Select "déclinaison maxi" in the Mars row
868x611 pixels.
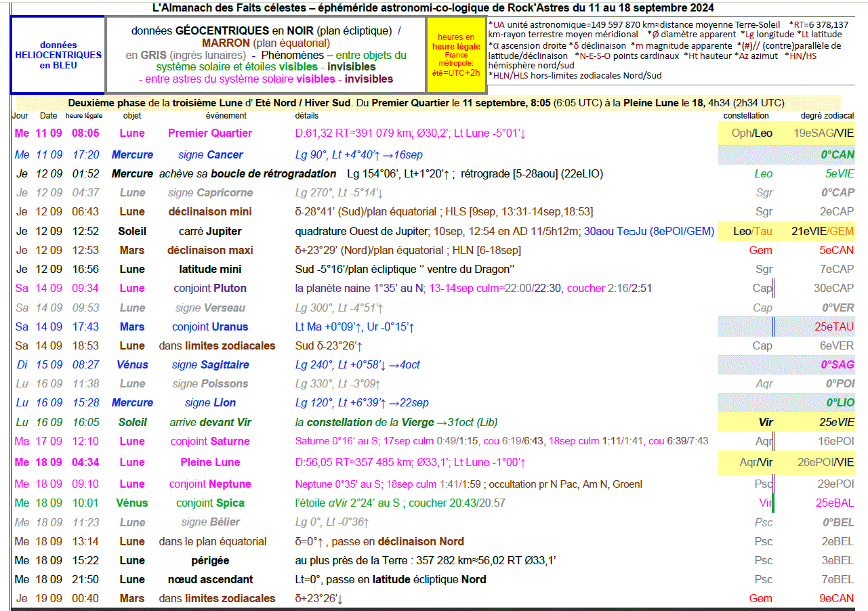tap(210, 250)
